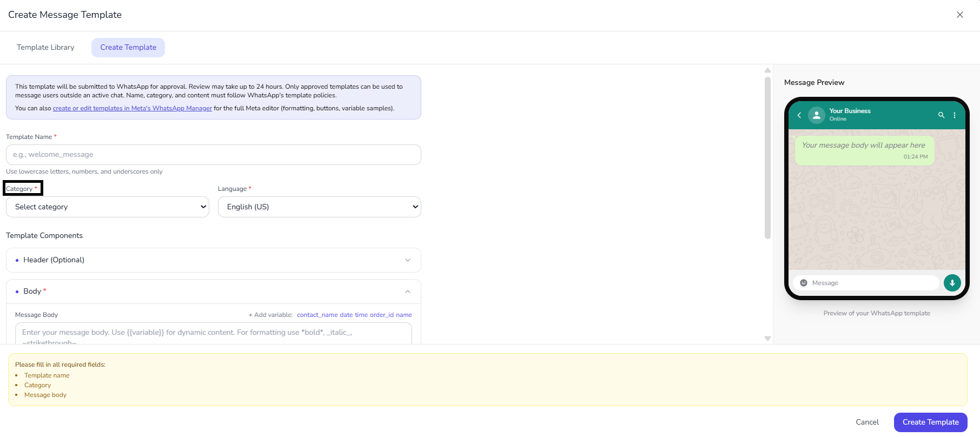Click the Cancel button
The height and width of the screenshot is (437, 980).
(868, 422)
